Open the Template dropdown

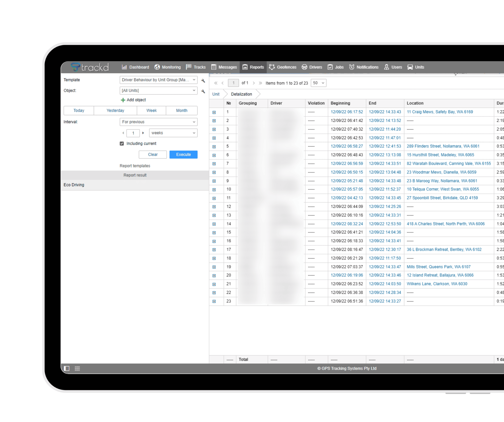coord(158,80)
